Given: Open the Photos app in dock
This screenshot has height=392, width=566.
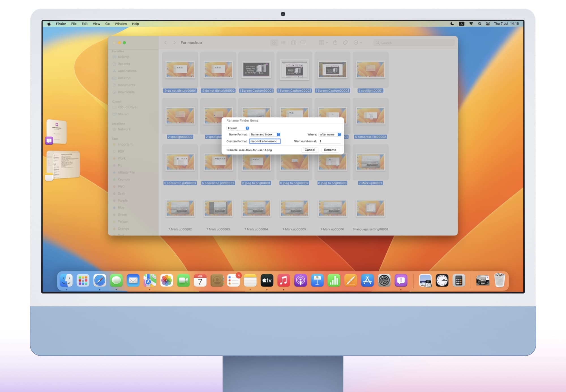Looking at the screenshot, I should [166, 281].
